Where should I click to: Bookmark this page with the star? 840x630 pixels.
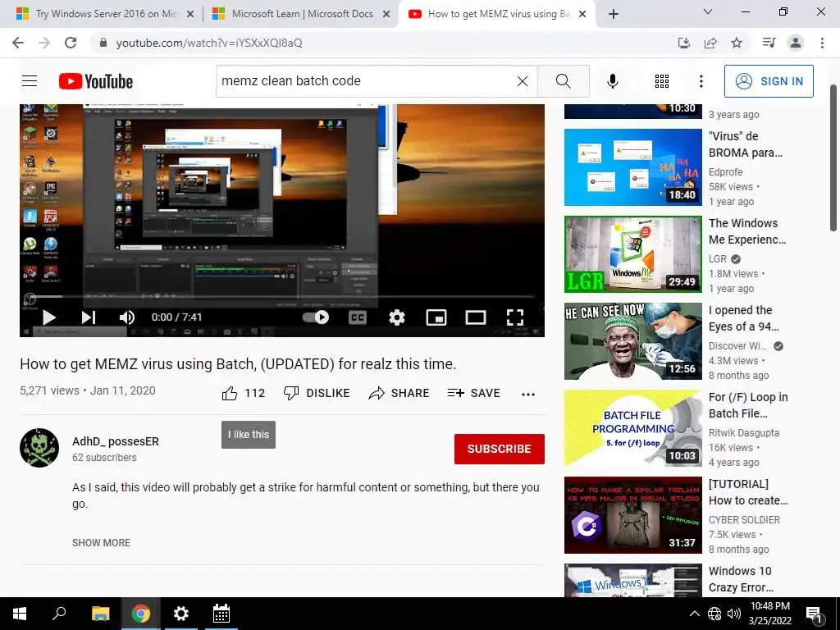coord(737,43)
